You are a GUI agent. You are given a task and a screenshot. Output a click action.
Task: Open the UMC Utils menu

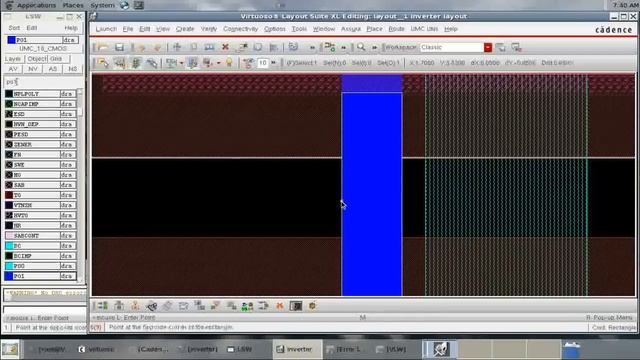pos(424,29)
